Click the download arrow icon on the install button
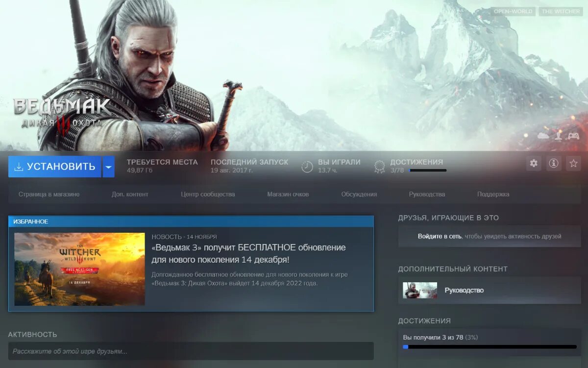 (x=19, y=167)
